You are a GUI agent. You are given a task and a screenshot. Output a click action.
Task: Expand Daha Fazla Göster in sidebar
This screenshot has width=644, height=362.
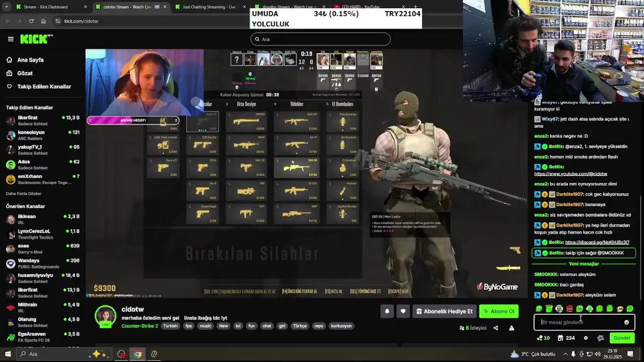24,194
